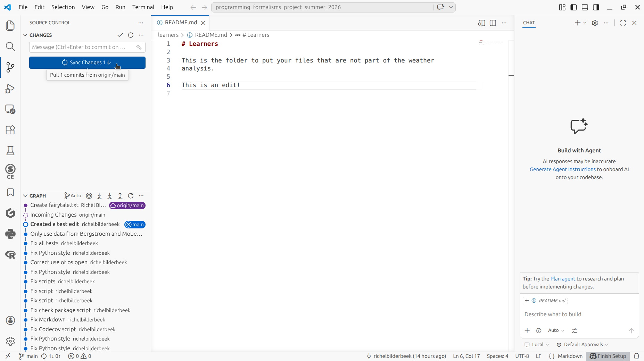Open the Run and Debug view

10,89
